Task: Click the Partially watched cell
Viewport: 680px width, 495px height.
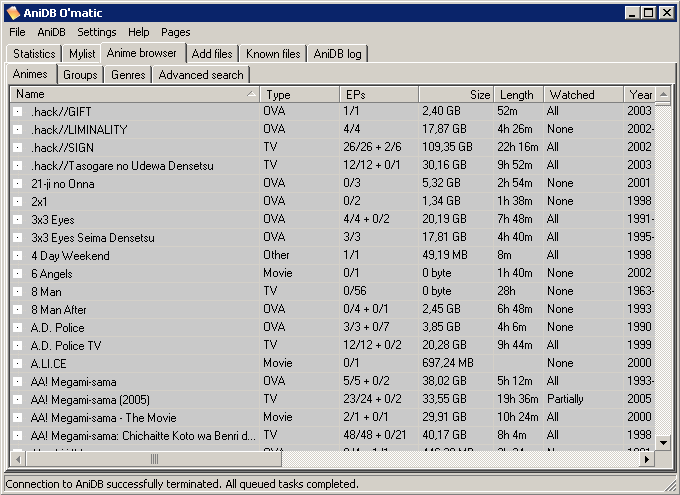Action: tap(565, 399)
